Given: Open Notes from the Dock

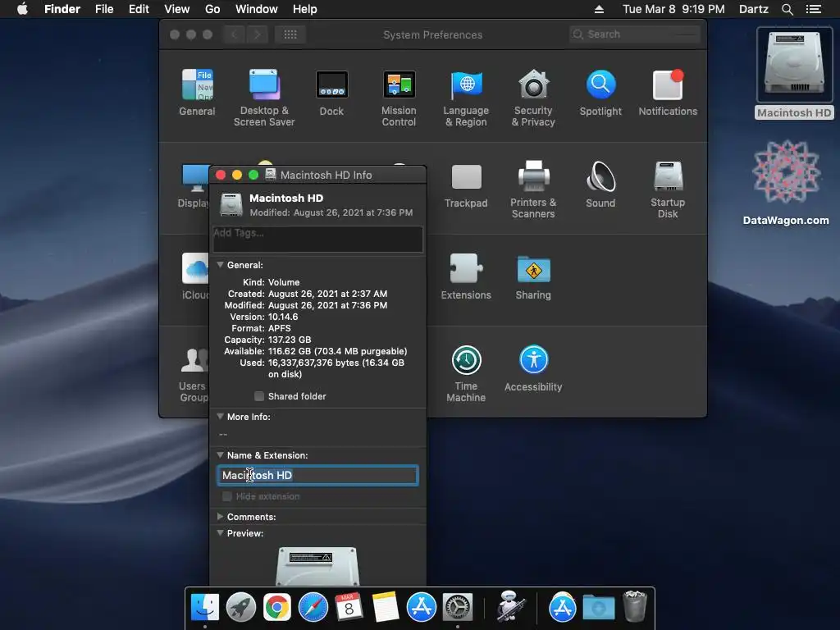Looking at the screenshot, I should click(385, 607).
